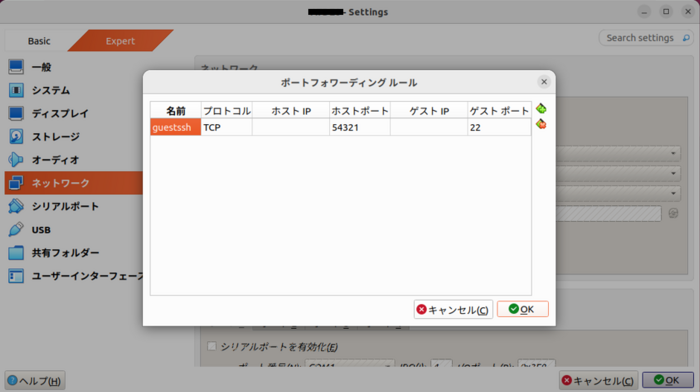Open the first network dropdown behind dialog

[x=618, y=154]
